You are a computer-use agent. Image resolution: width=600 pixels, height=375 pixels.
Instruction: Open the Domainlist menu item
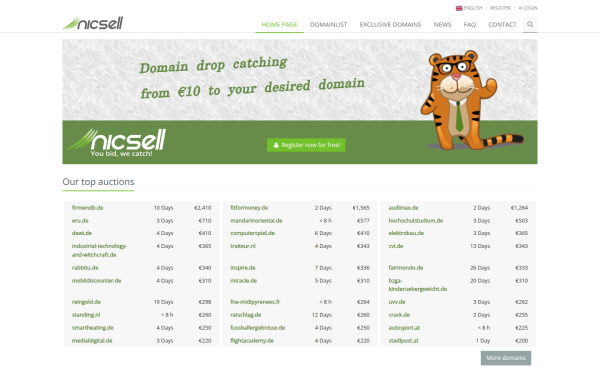coord(328,24)
